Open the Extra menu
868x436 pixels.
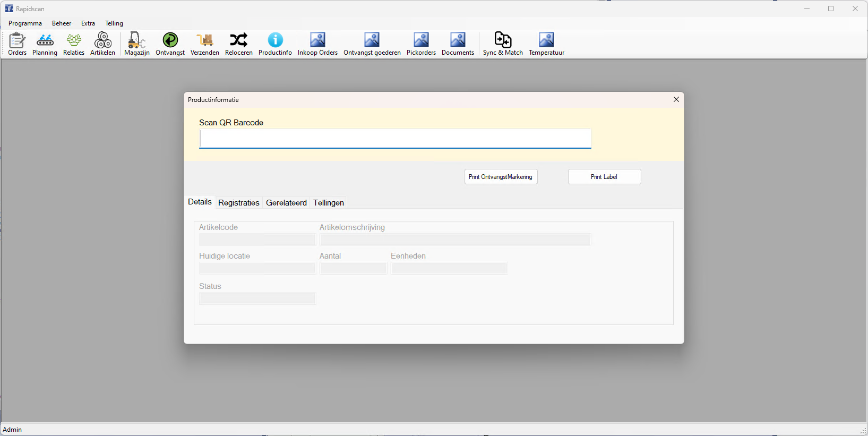pos(88,23)
